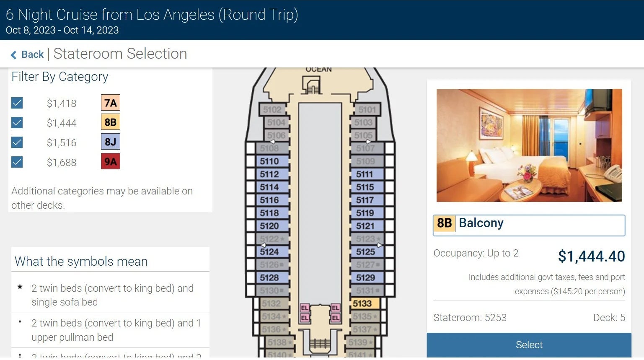Click the yellow 8B category badge in filters
The width and height of the screenshot is (644, 360).
[111, 122]
